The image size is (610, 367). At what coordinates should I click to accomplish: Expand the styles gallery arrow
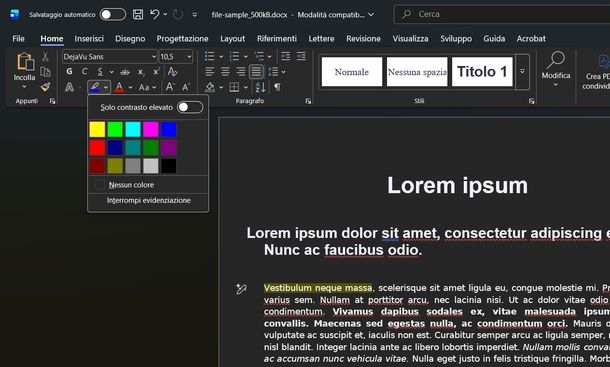coord(522,72)
